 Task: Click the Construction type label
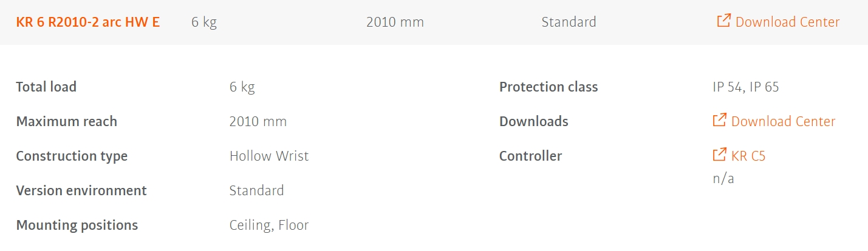tap(72, 156)
